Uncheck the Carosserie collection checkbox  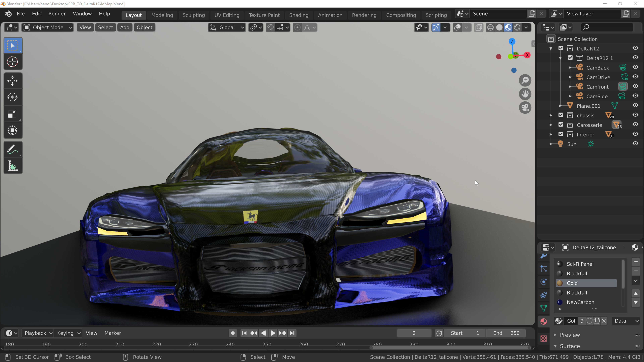click(561, 125)
